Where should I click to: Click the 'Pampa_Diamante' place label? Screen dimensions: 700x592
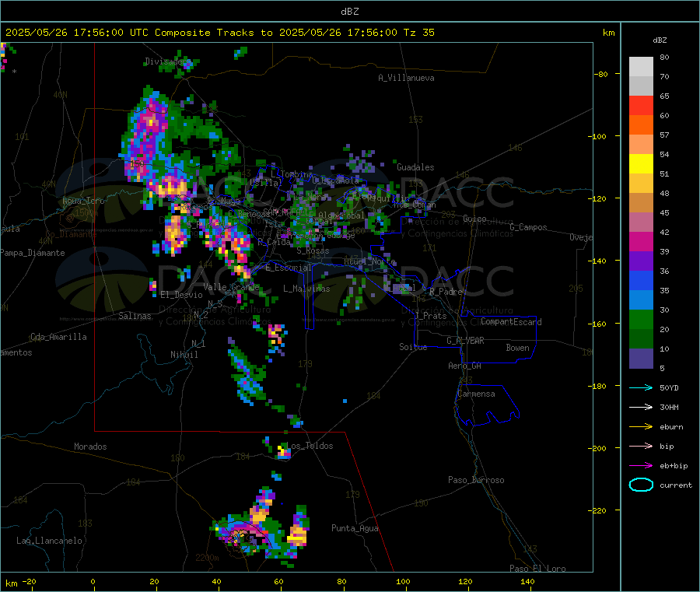tap(33, 253)
